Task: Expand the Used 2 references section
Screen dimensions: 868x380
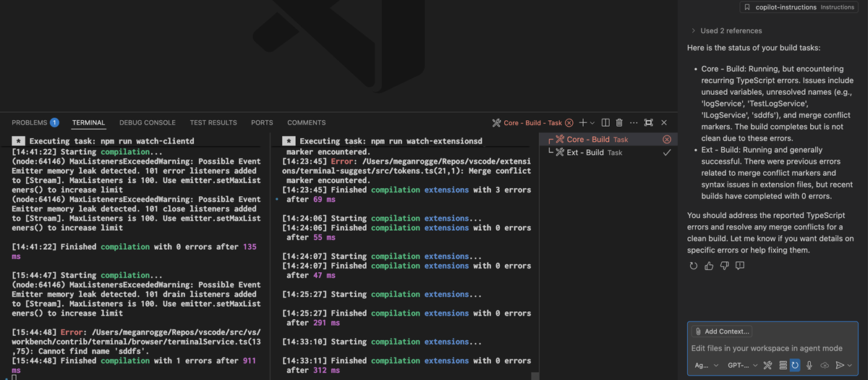Action: pos(726,30)
